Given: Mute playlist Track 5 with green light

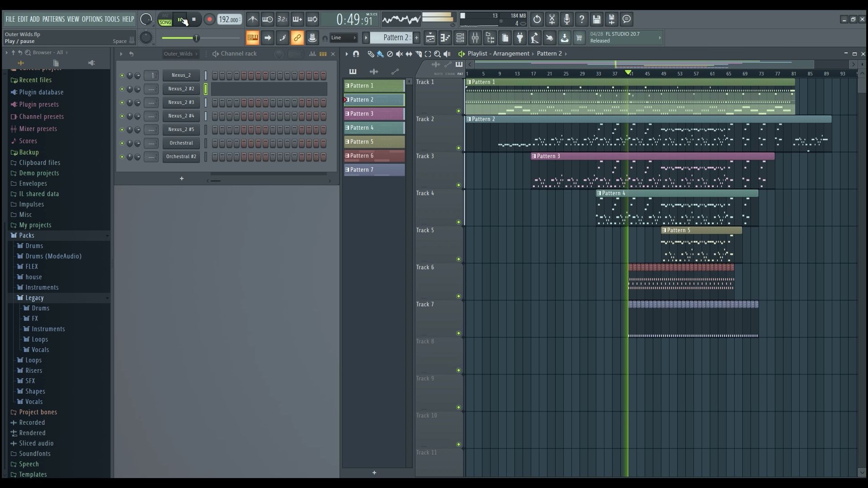Looking at the screenshot, I should [x=458, y=259].
